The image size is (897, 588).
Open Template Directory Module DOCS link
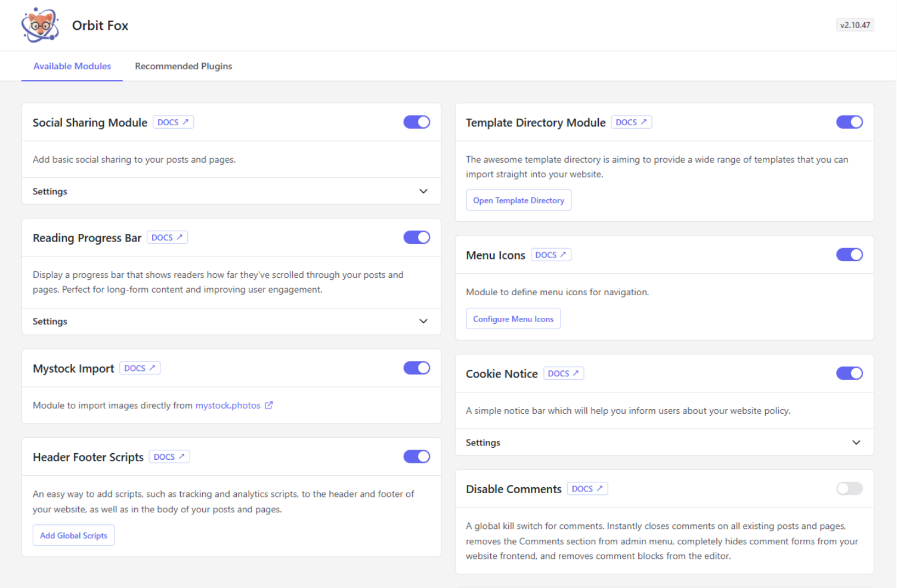coord(631,122)
